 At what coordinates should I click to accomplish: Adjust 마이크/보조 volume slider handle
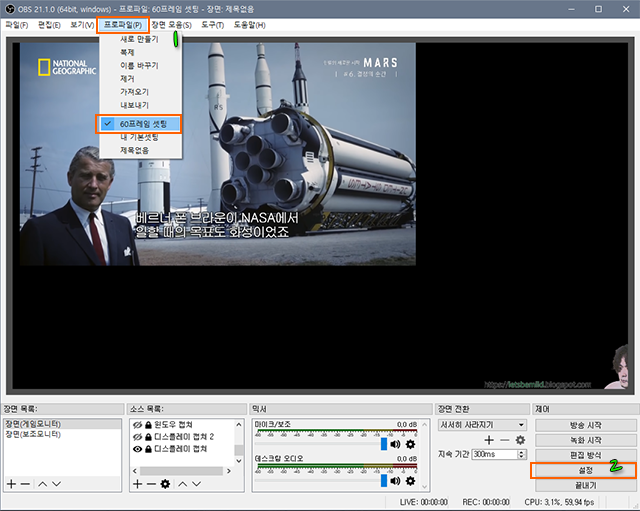coord(384,444)
